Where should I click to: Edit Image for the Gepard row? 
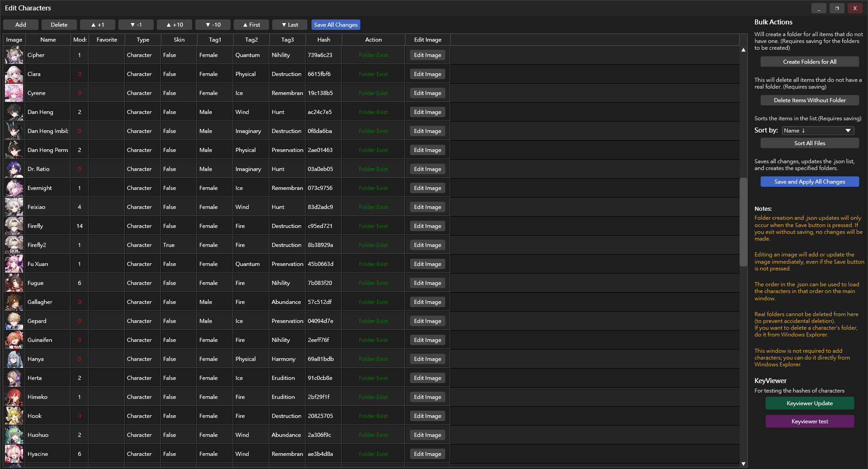click(428, 321)
